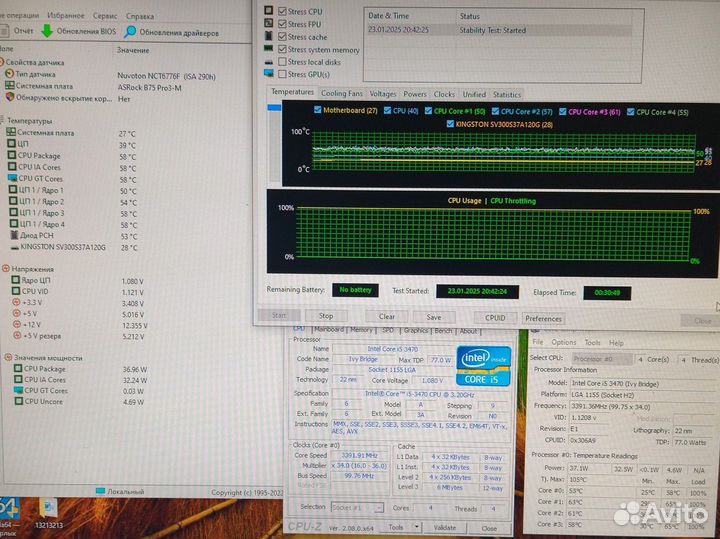Viewport: 720px width, 539px height.
Task: Open the AIDA64 desktop shortcut icon
Action: [8, 513]
